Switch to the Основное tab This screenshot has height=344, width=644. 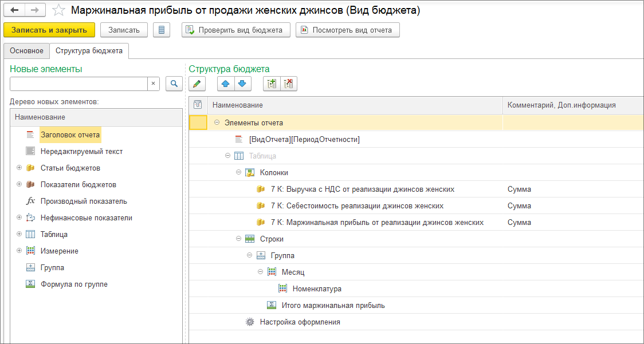pos(26,50)
